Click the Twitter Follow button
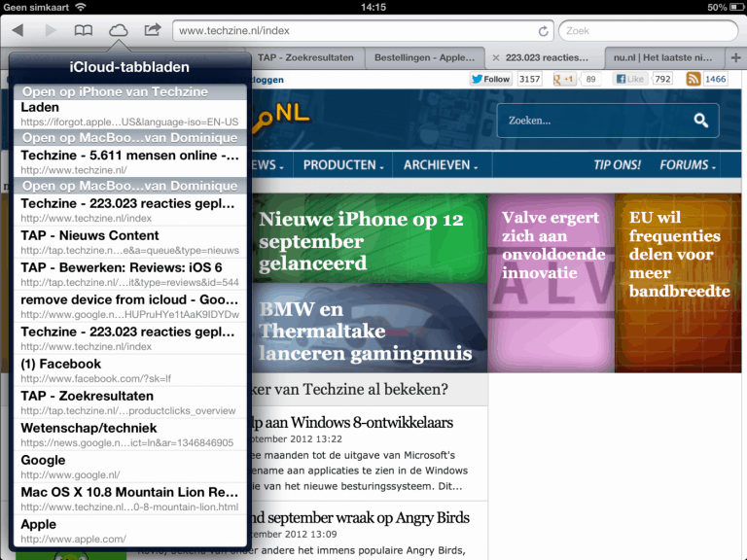 [490, 79]
